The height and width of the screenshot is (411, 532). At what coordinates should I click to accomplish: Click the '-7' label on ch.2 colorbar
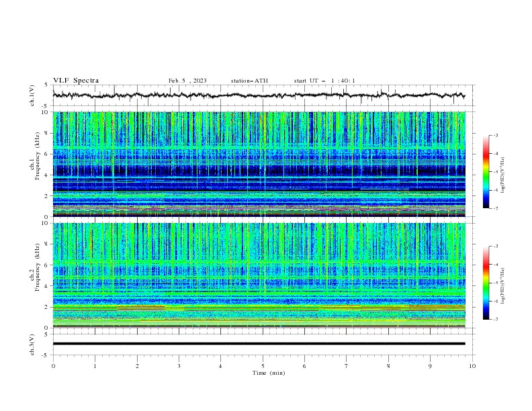pos(495,319)
